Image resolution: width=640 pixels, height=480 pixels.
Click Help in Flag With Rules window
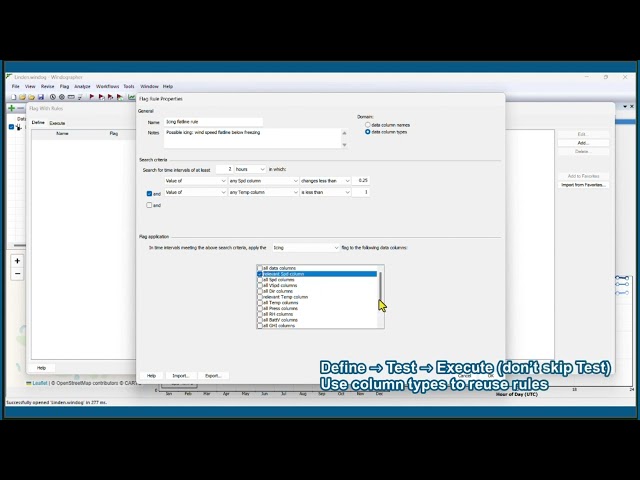[42, 368]
